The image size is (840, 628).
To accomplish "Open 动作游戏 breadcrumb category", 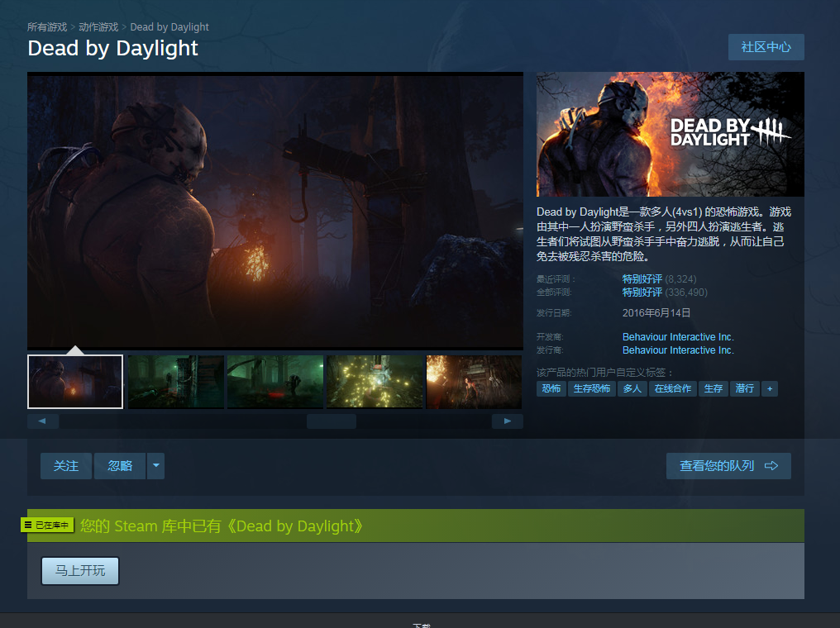I will pyautogui.click(x=98, y=27).
